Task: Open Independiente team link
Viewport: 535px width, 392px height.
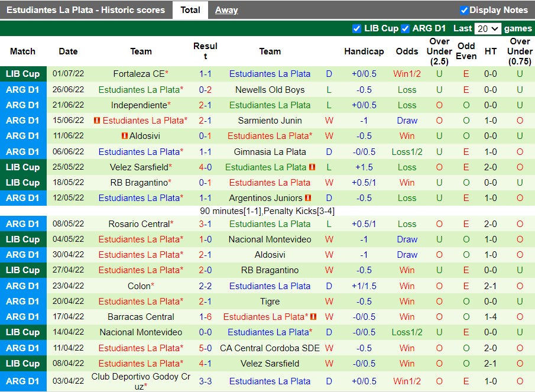Action: click(x=139, y=105)
